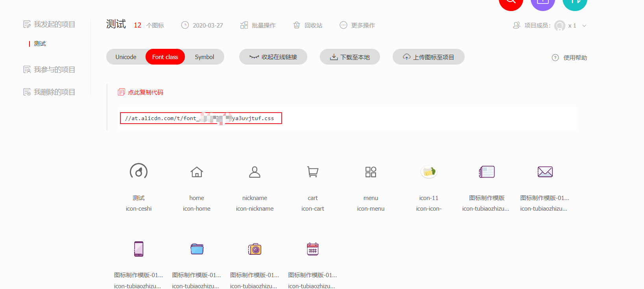
Task: Switch to the Font class tab
Action: click(165, 57)
